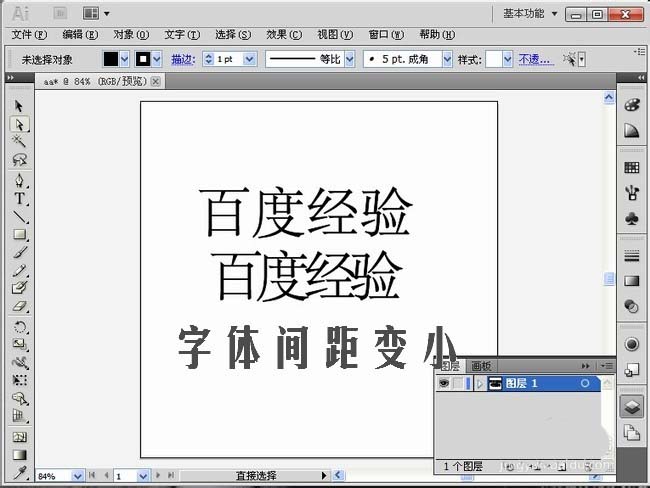
Task: Select the Free Transform tool
Action: click(19, 380)
